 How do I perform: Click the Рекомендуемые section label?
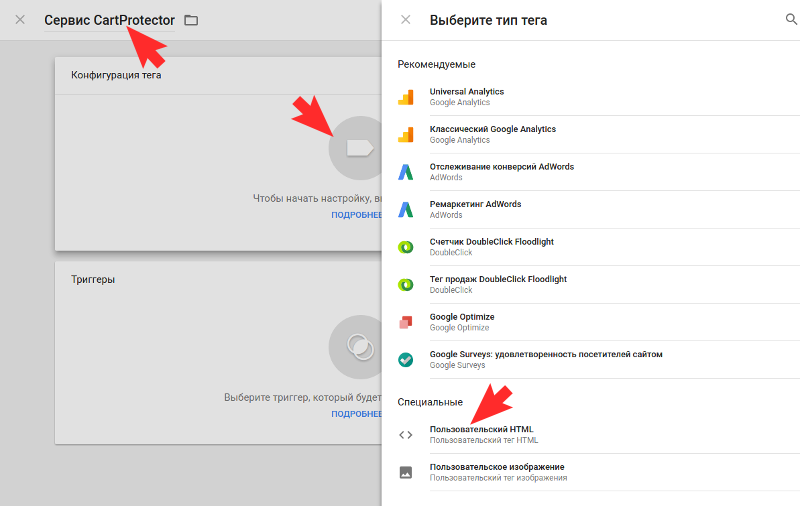pos(436,64)
